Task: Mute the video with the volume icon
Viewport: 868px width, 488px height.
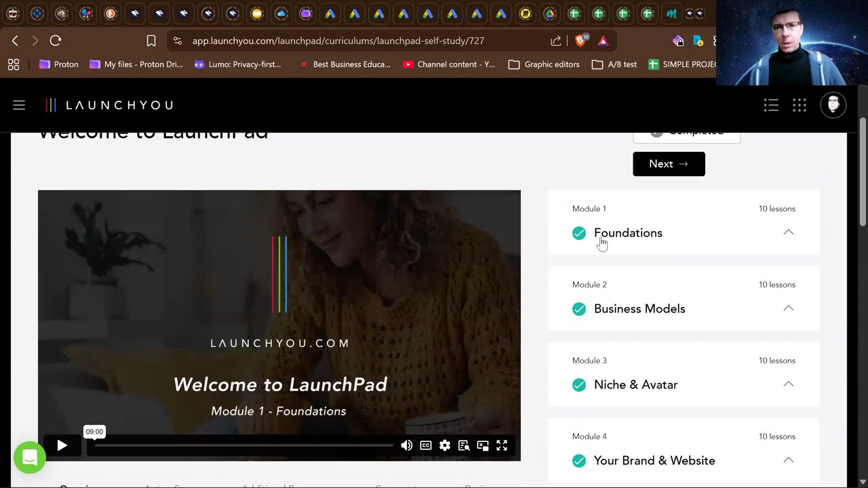Action: (406, 445)
